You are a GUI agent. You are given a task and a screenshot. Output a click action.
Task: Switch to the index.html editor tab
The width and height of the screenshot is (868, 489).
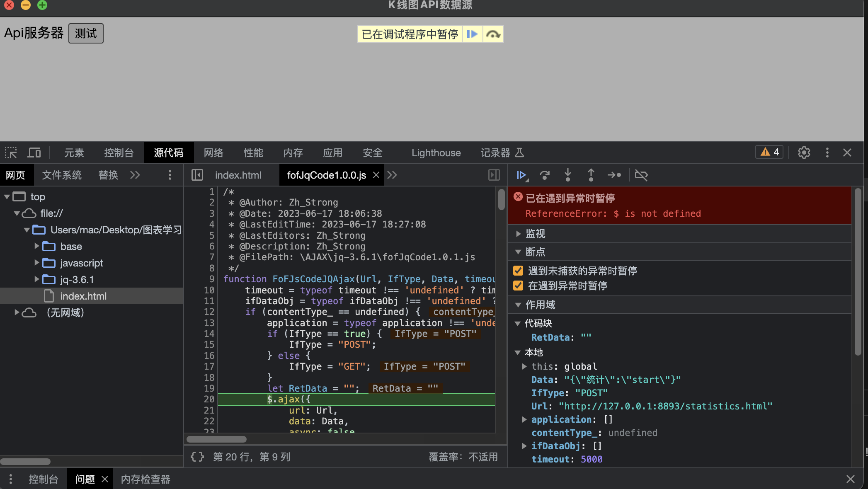coord(238,175)
